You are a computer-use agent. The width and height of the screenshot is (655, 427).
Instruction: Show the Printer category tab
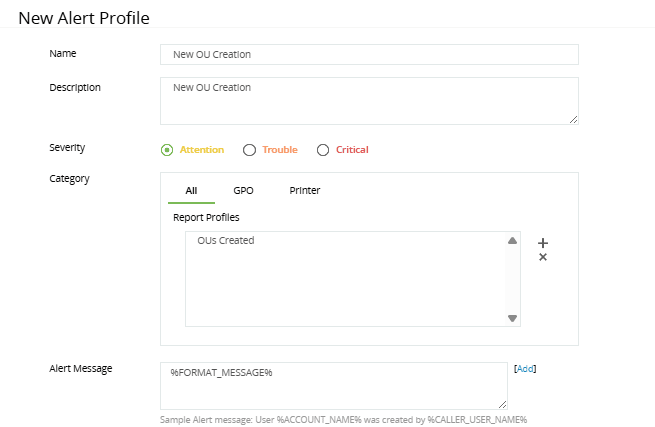tap(305, 190)
